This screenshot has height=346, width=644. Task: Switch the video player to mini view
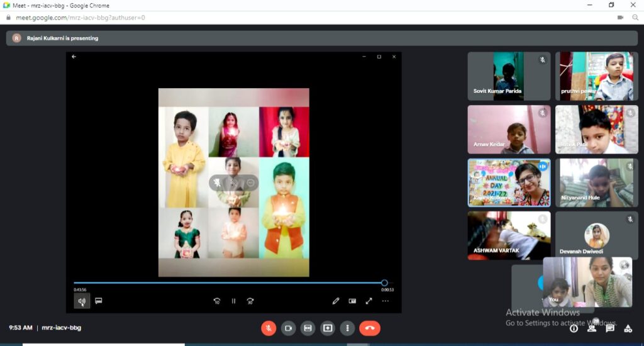pos(352,301)
